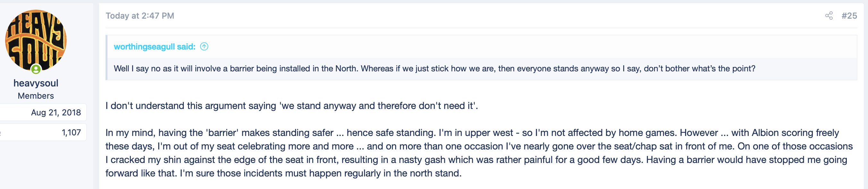Open the heavysoul profile avatar image
Image resolution: width=868 pixels, height=189 pixels.
coord(36,40)
